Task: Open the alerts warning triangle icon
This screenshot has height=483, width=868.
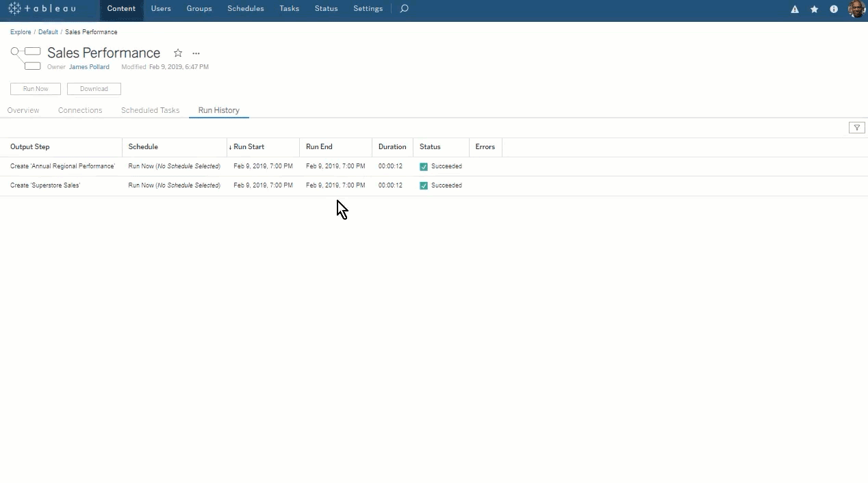Action: pos(795,10)
